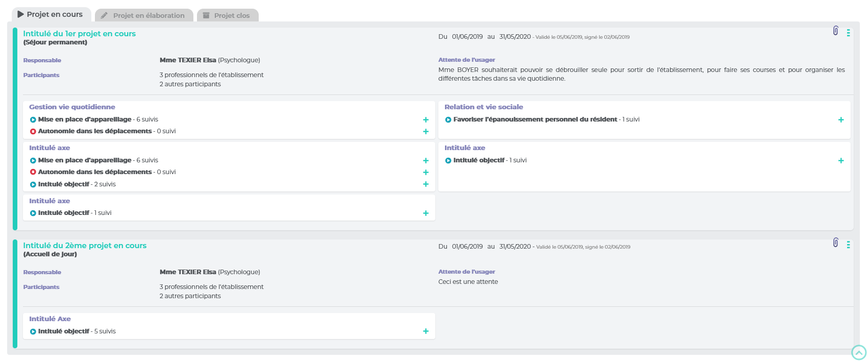
Task: Open the three-dot menu of the second project
Action: 848,245
